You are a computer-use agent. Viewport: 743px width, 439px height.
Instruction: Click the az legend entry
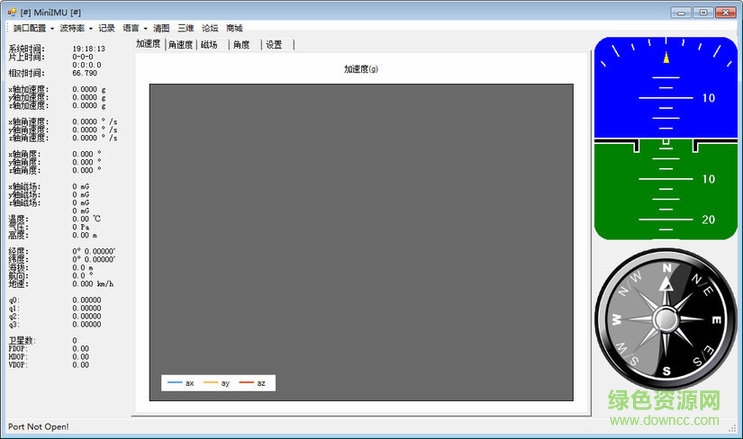click(252, 383)
